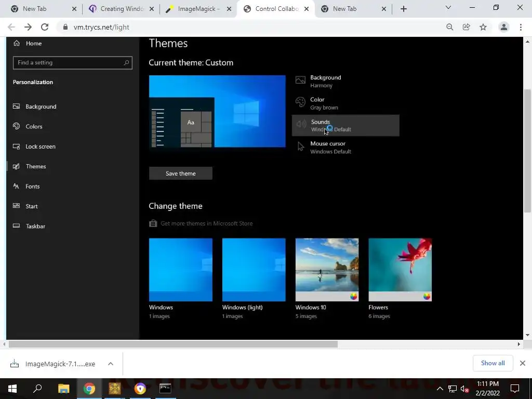The image size is (532, 399).
Task: Click the network tray icon
Action: [x=453, y=389]
